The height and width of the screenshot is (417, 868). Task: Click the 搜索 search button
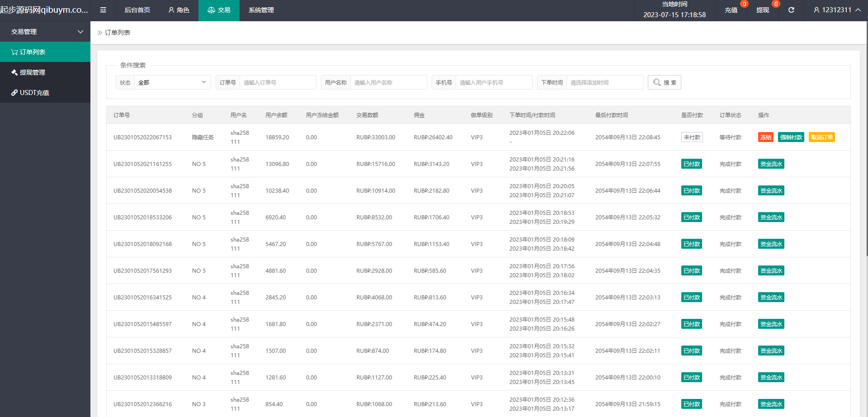coord(664,82)
